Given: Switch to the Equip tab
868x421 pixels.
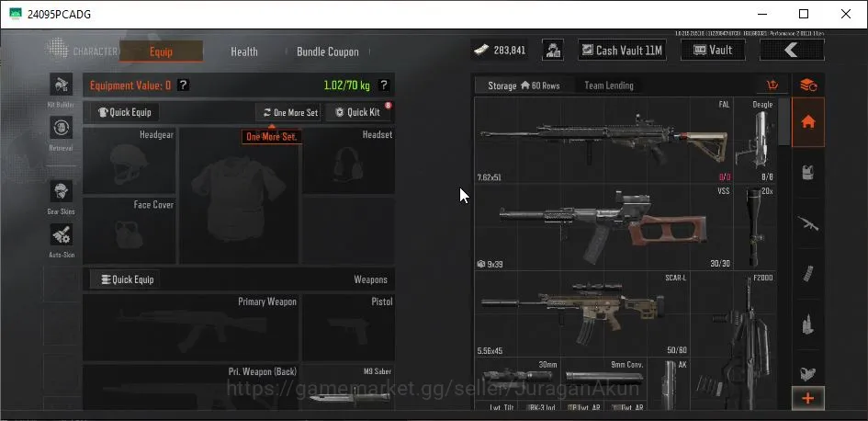Looking at the screenshot, I should click(161, 51).
